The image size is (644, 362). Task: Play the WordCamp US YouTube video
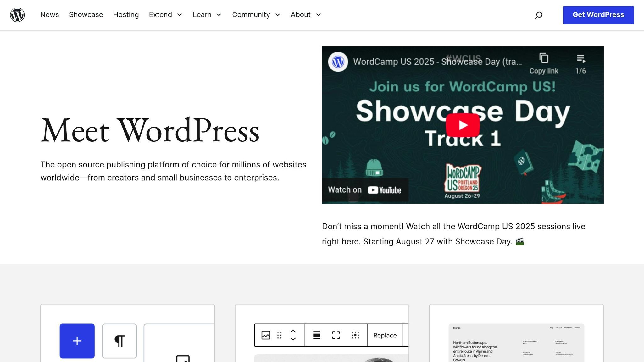tap(463, 125)
